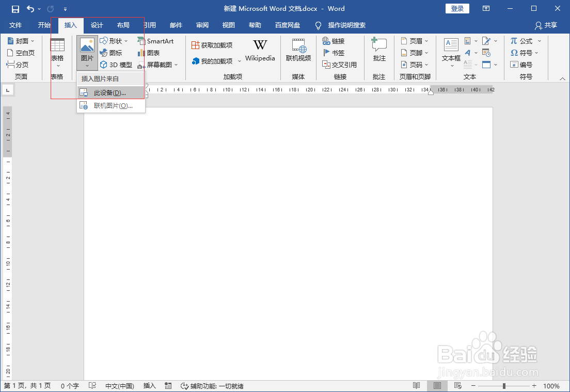This screenshot has height=392, width=570.
Task: Insert Number (编号) symbol
Action: click(521, 65)
